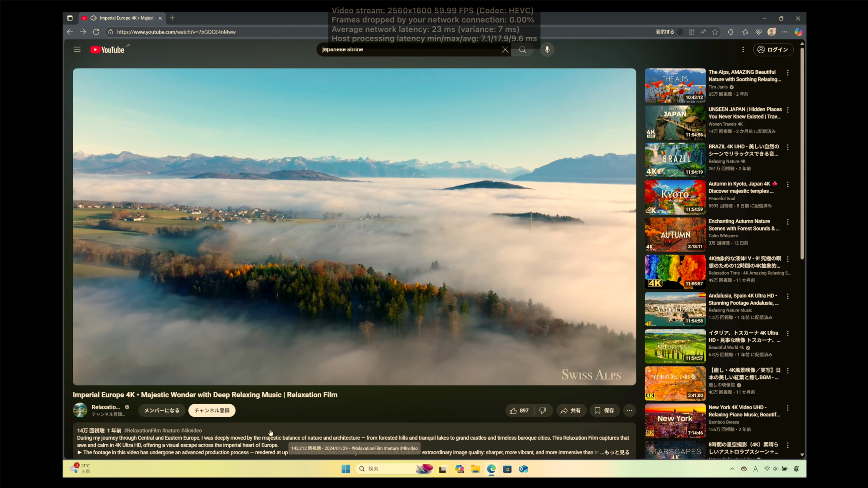868x488 pixels.
Task: Click the magnifier search button
Action: tap(522, 50)
